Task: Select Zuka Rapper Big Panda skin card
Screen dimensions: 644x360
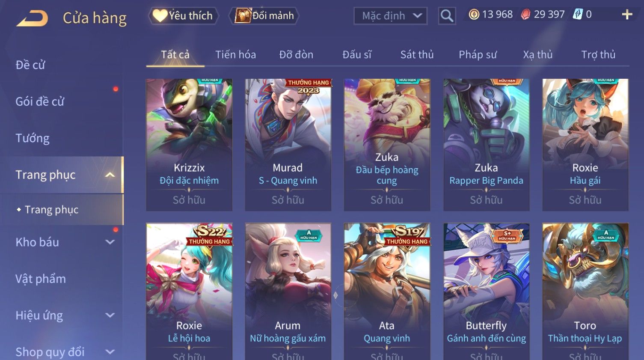Action: [487, 145]
